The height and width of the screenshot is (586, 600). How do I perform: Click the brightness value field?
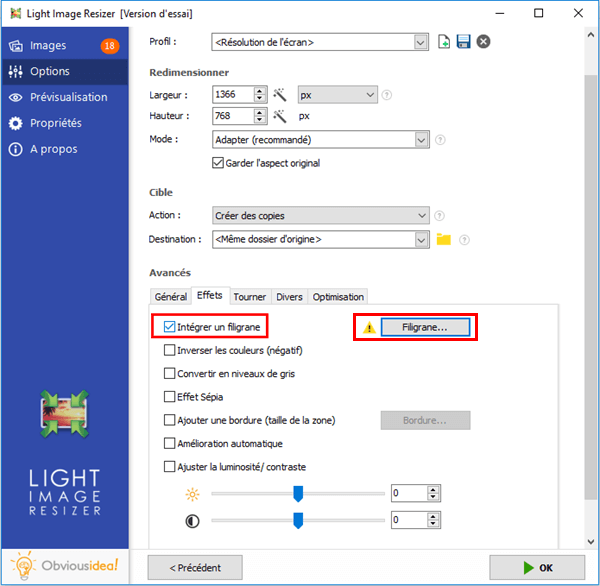click(409, 493)
